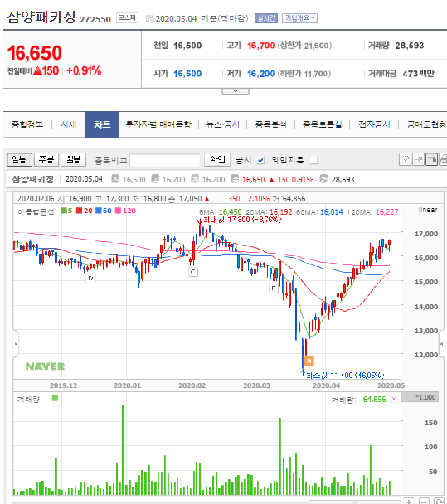Open disclosure marker D on the chart
The height and width of the screenshot is (504, 447).
tap(90, 278)
